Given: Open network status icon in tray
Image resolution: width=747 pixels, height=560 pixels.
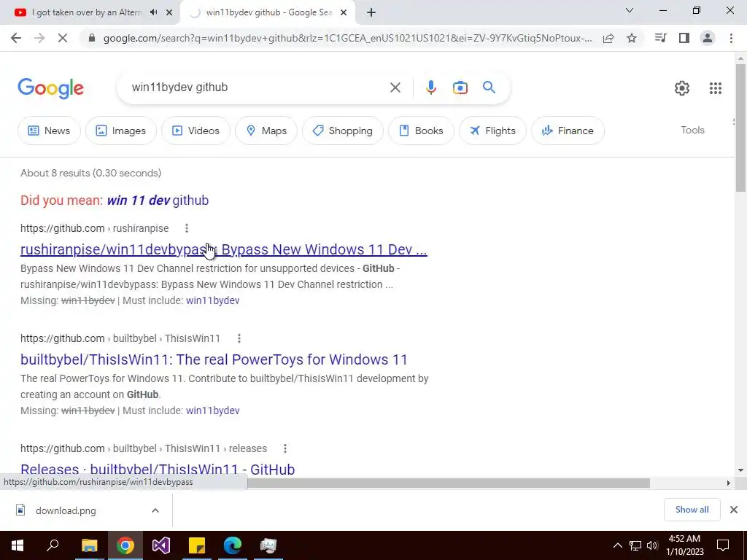Looking at the screenshot, I should pyautogui.click(x=635, y=545).
